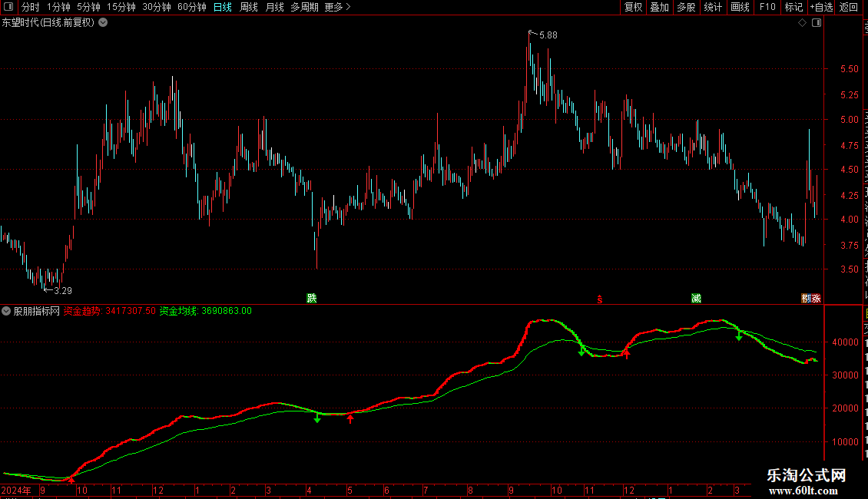Click the 资金均线 value label
Image resolution: width=868 pixels, height=499 pixels.
(205, 311)
